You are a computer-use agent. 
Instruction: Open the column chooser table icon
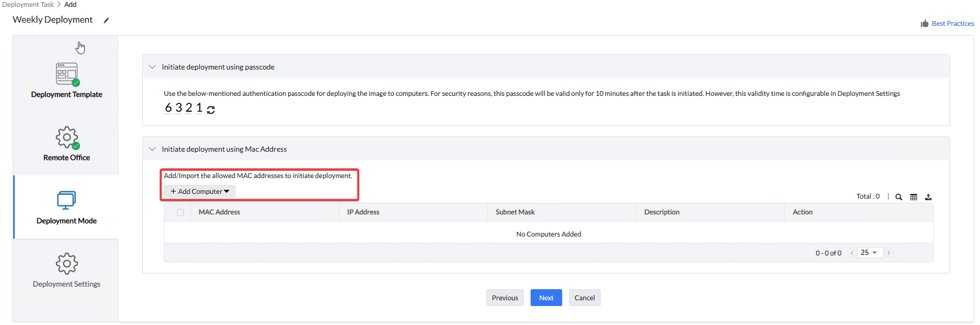pos(914,197)
